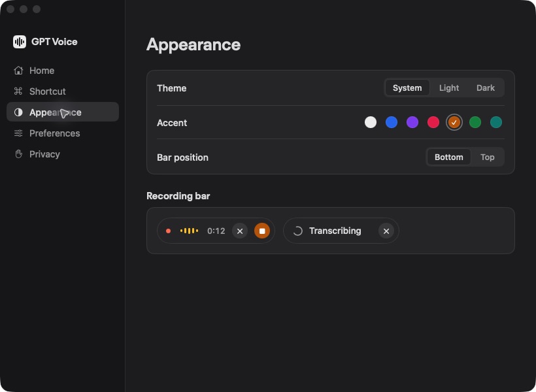Choose the white accent color
Screen dimensions: 536x392
point(371,122)
